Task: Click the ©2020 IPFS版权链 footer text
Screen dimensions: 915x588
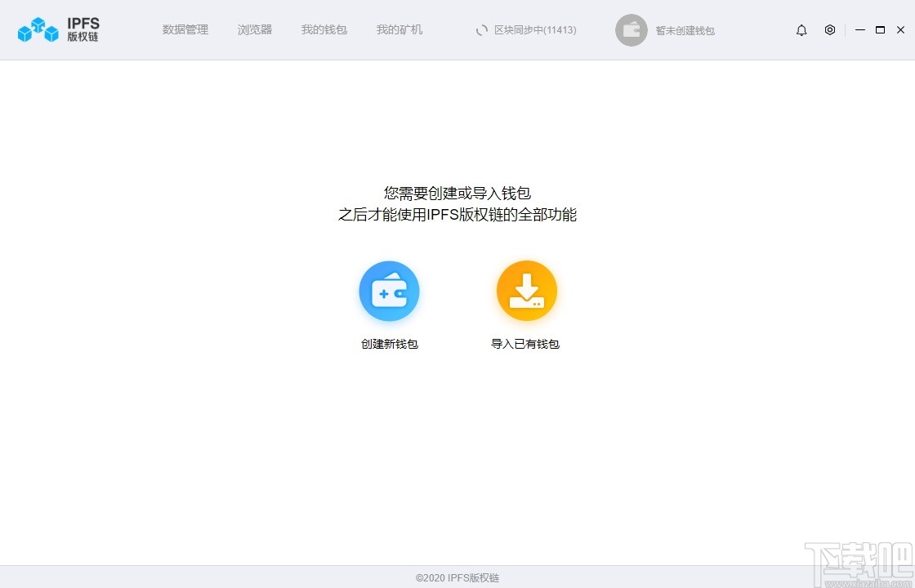Action: pyautogui.click(x=457, y=576)
